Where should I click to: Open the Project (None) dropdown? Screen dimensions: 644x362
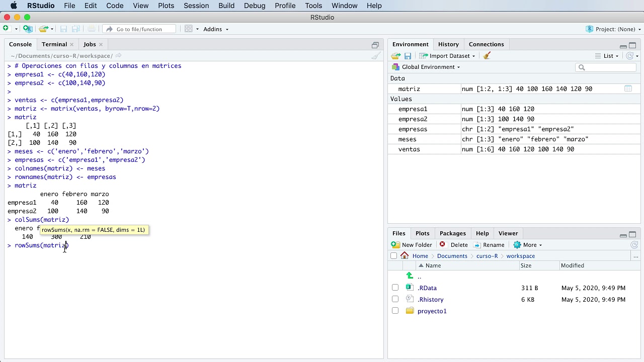614,29
